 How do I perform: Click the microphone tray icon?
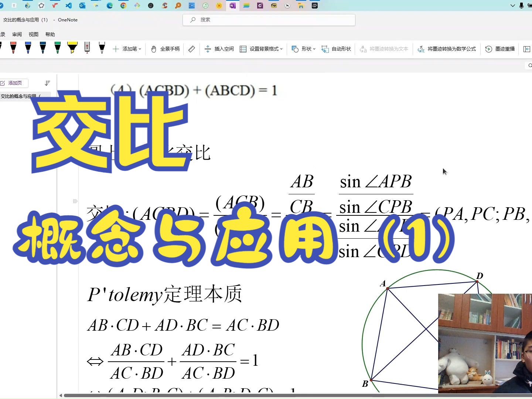[521, 6]
